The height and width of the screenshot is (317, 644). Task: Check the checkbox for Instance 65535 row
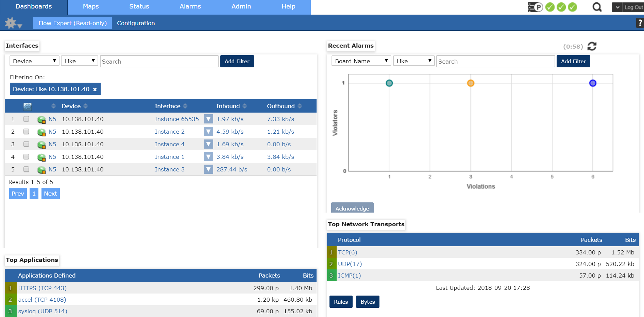[x=26, y=119]
